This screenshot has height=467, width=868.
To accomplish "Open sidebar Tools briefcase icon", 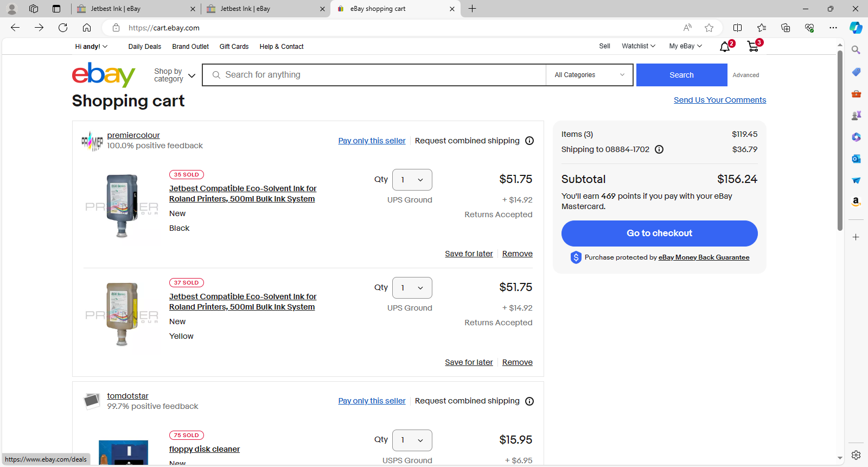I will (x=856, y=93).
